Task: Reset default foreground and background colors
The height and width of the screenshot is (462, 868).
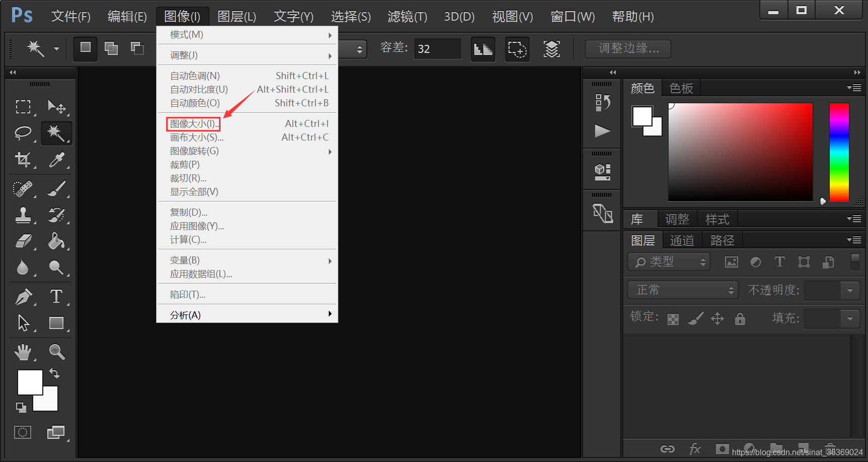Action: 21,407
